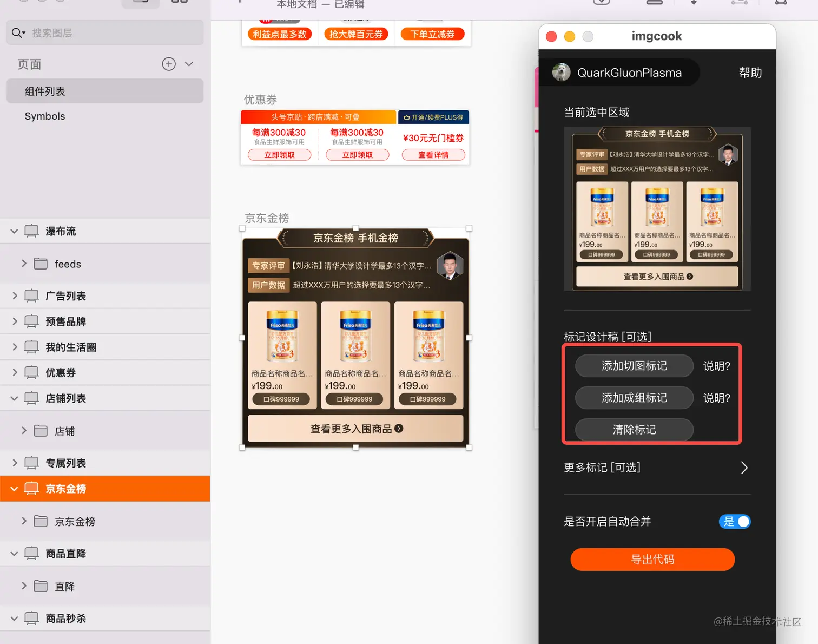The height and width of the screenshot is (644, 818).
Task: Collapse the 店铺列表 artboard
Action: 14,398
